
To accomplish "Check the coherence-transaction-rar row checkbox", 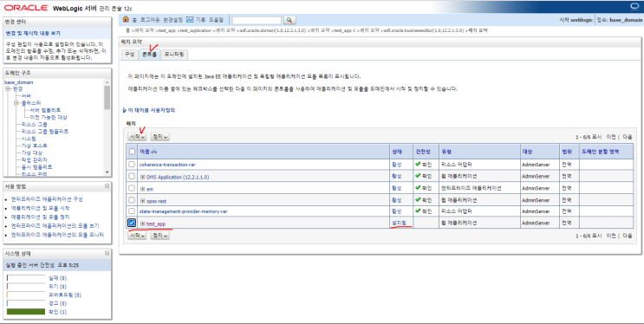I will coord(132,165).
